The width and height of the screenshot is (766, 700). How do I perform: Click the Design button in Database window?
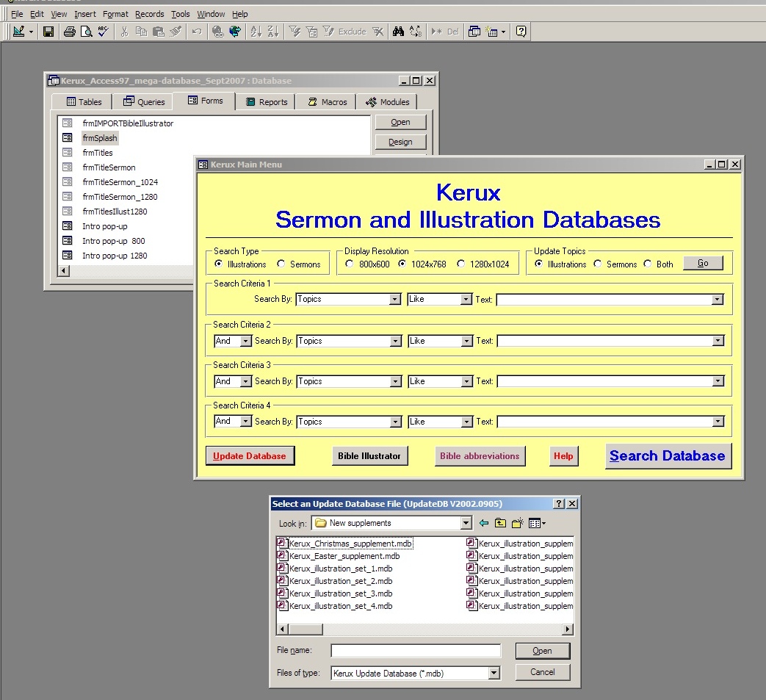coord(400,142)
